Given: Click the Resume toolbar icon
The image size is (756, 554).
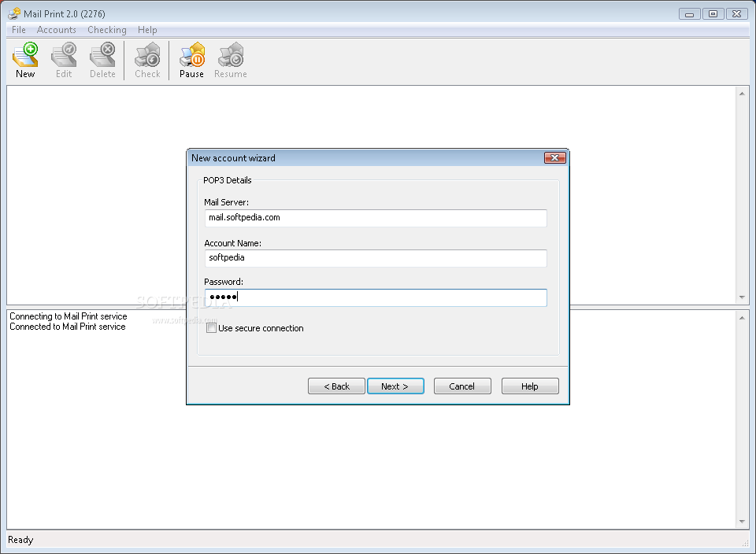Looking at the screenshot, I should 231,61.
